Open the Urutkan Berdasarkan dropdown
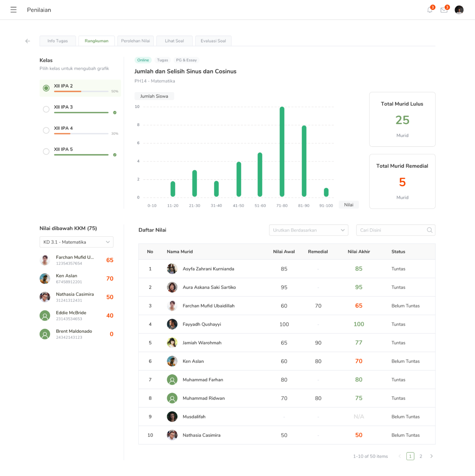 (x=308, y=230)
